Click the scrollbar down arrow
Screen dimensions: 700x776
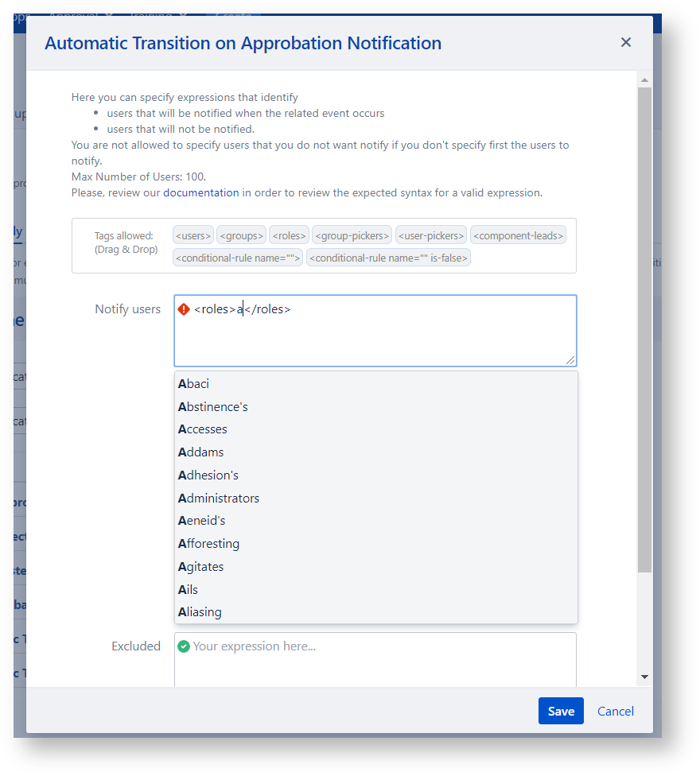tap(644, 677)
